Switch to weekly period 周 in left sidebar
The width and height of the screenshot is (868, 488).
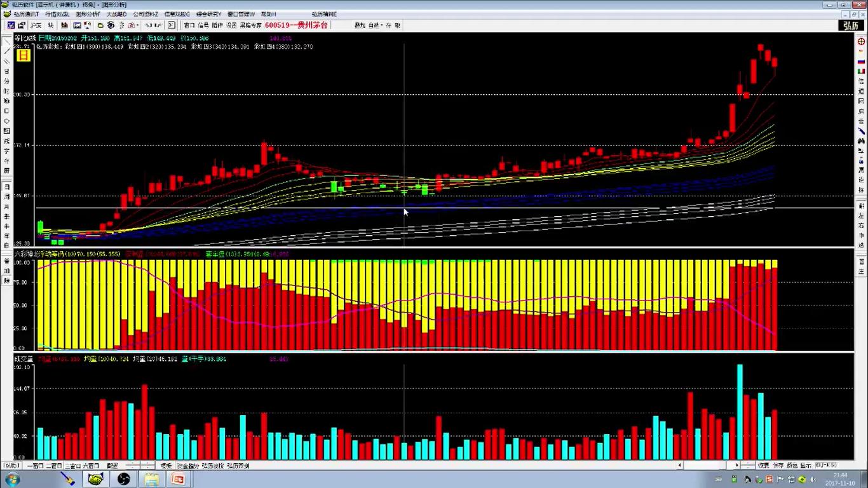pos(7,197)
